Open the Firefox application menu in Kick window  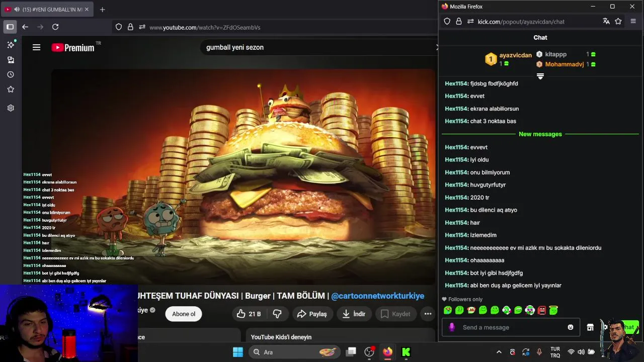pos(633,21)
